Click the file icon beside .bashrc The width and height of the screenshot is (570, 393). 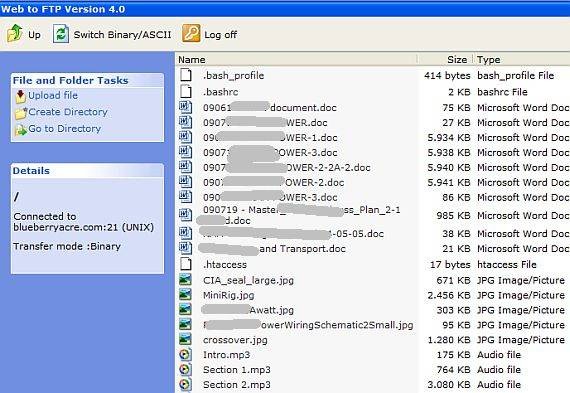pos(186,91)
